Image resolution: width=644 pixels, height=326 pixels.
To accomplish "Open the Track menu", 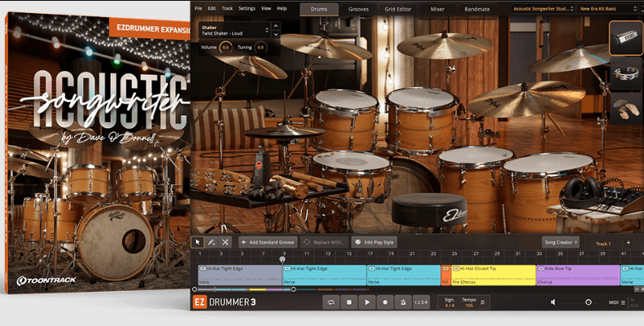I will pyautogui.click(x=227, y=8).
